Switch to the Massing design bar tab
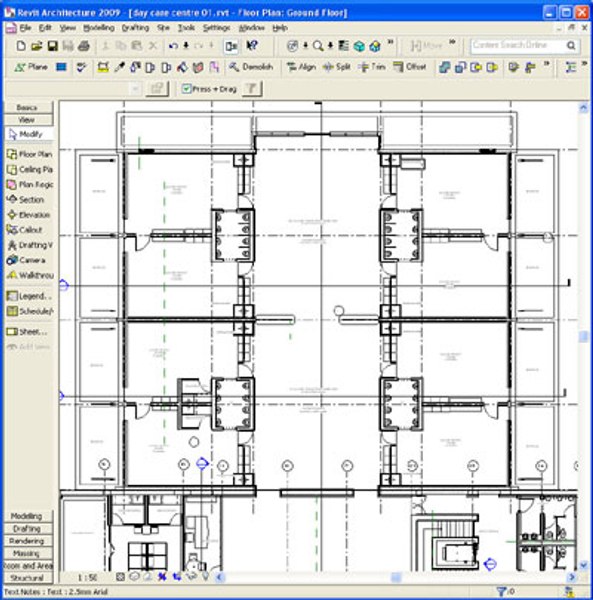Viewport: 593px width, 600px height. pyautogui.click(x=28, y=553)
